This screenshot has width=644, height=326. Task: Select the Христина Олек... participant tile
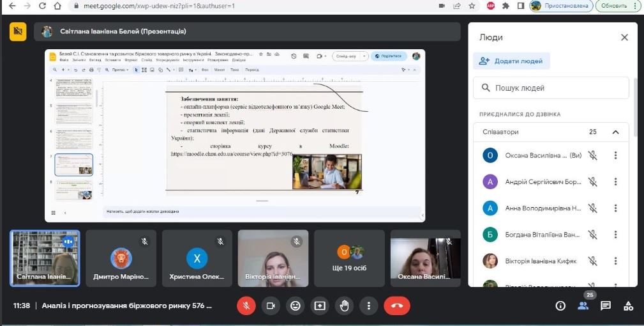(197, 258)
